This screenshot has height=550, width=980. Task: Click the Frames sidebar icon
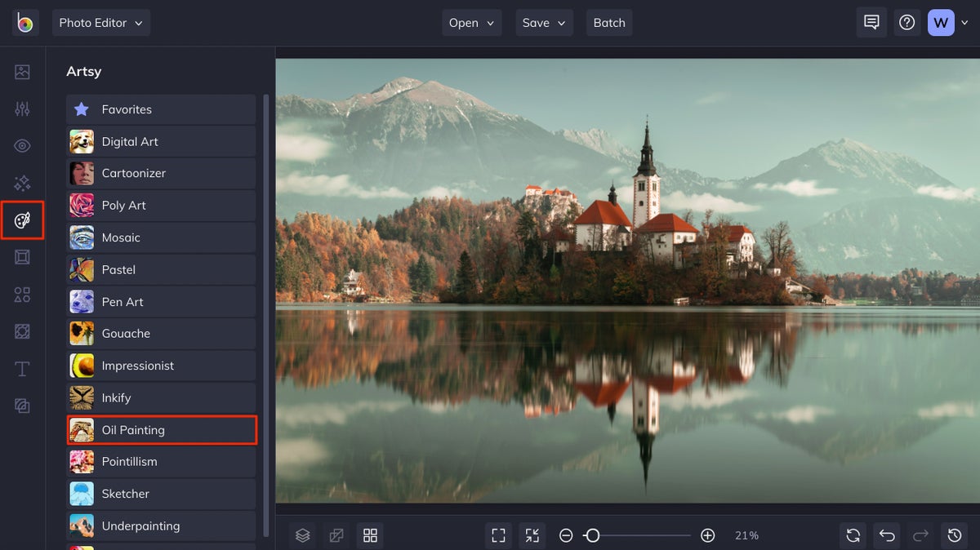(22, 257)
